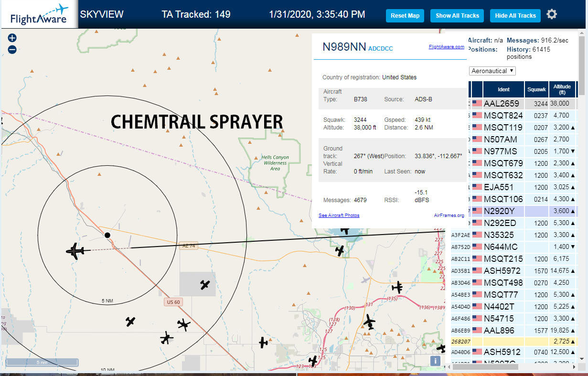Sort table by Ident column

[503, 89]
